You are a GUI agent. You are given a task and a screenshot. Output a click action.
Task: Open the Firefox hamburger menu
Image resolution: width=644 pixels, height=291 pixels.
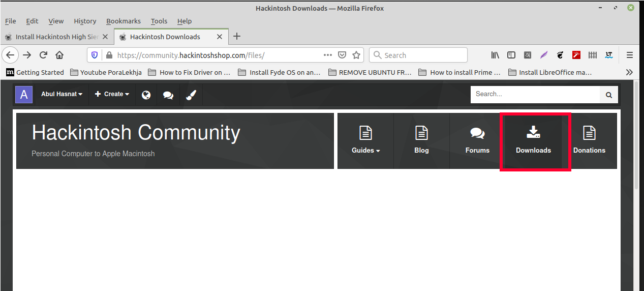(x=629, y=55)
